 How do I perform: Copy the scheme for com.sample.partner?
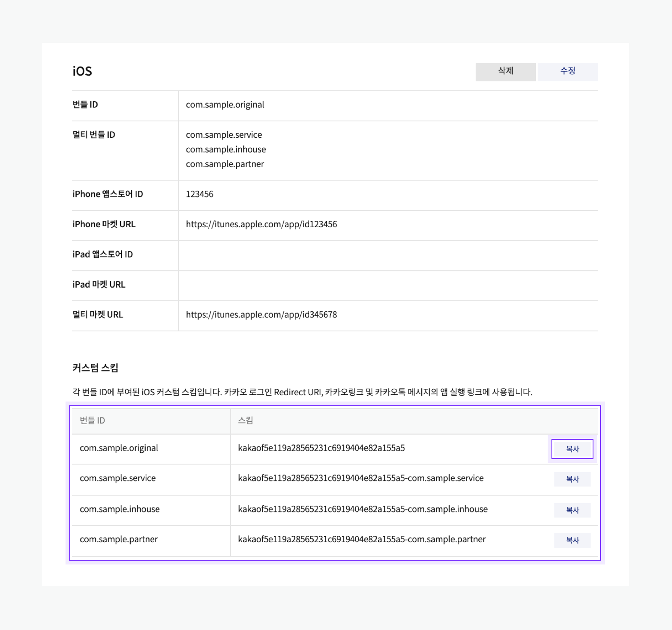pyautogui.click(x=572, y=541)
